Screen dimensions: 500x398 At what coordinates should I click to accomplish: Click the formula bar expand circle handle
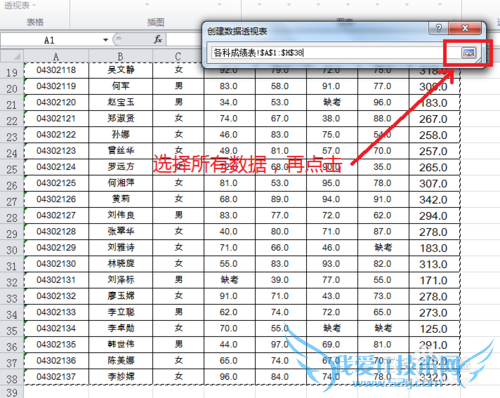tap(118, 39)
